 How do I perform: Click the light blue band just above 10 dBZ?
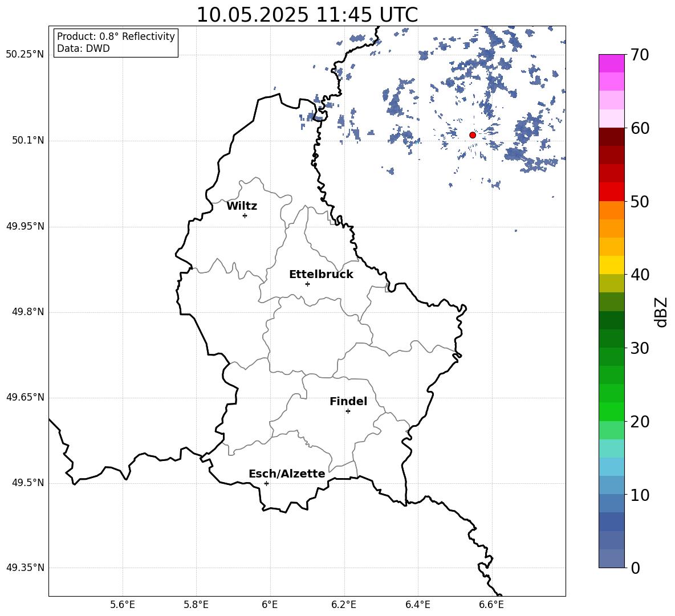point(611,486)
